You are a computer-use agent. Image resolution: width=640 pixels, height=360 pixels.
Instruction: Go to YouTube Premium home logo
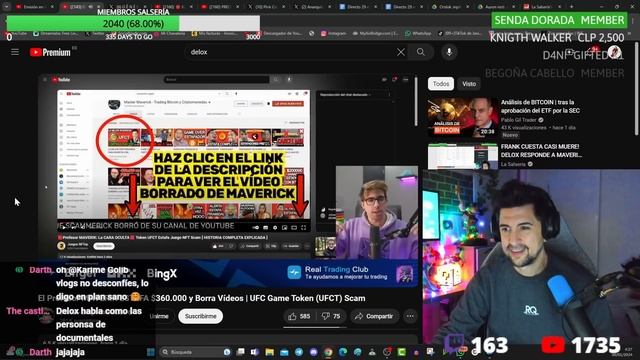pos(50,52)
